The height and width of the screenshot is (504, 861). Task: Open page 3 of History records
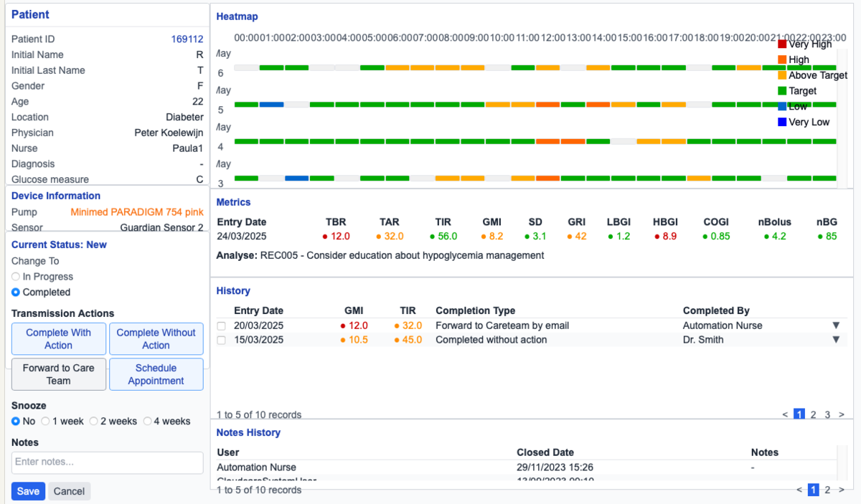(827, 414)
